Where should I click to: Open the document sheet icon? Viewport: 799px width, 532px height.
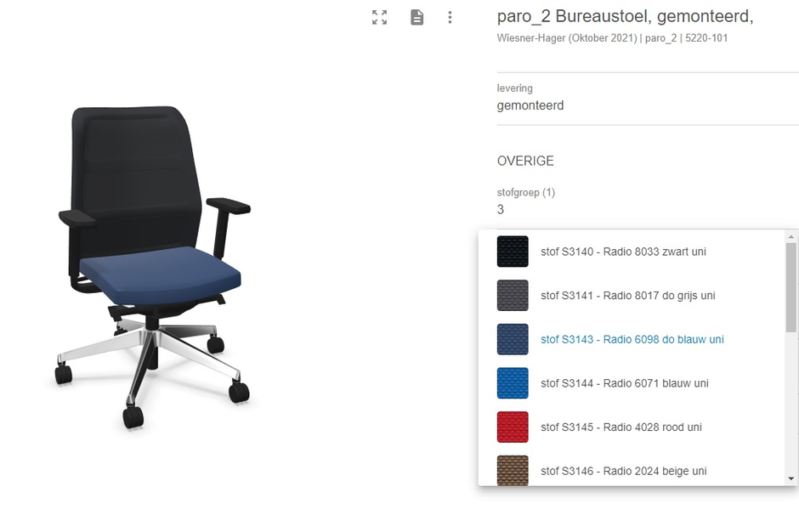416,17
